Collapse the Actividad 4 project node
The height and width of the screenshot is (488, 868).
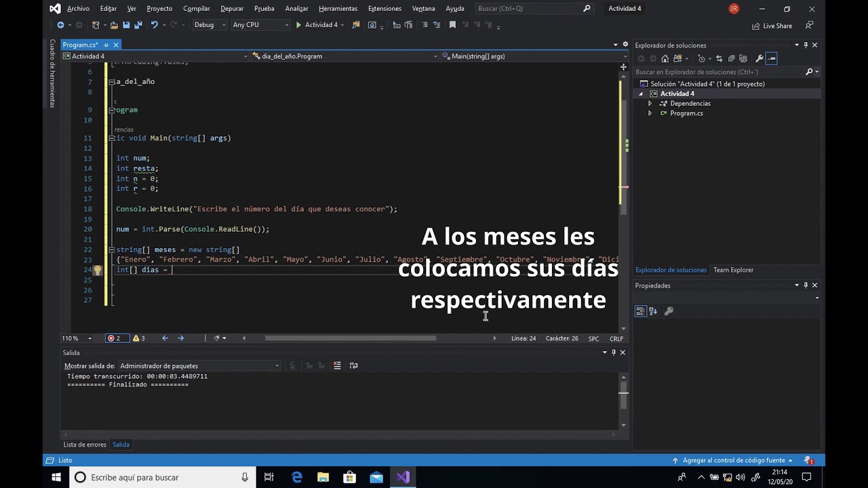click(641, 94)
